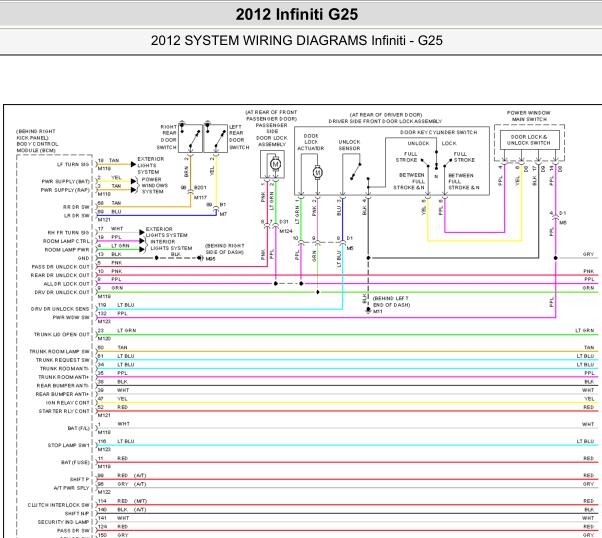Select the "TRUNK LID OPEN OUT" label
This screenshot has height=538, width=602.
point(61,334)
